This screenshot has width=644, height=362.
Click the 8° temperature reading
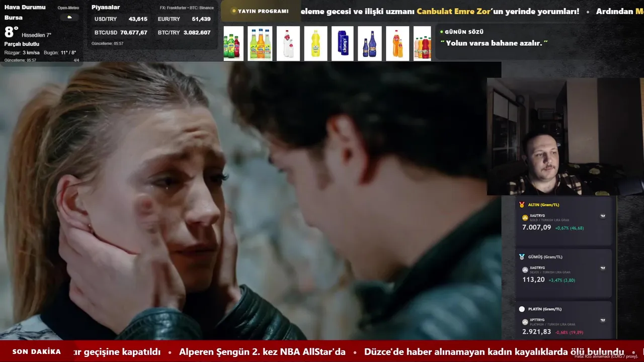(x=12, y=32)
